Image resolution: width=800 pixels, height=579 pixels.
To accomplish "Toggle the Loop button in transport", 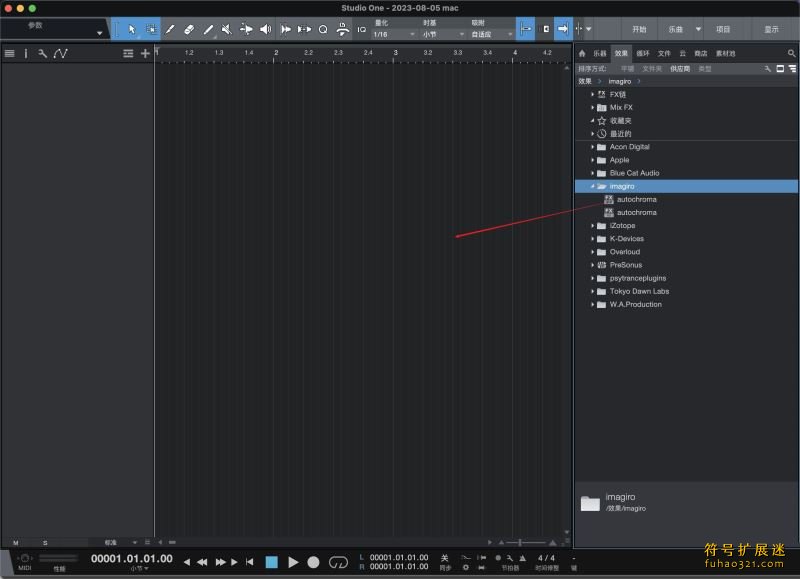I will 338,562.
